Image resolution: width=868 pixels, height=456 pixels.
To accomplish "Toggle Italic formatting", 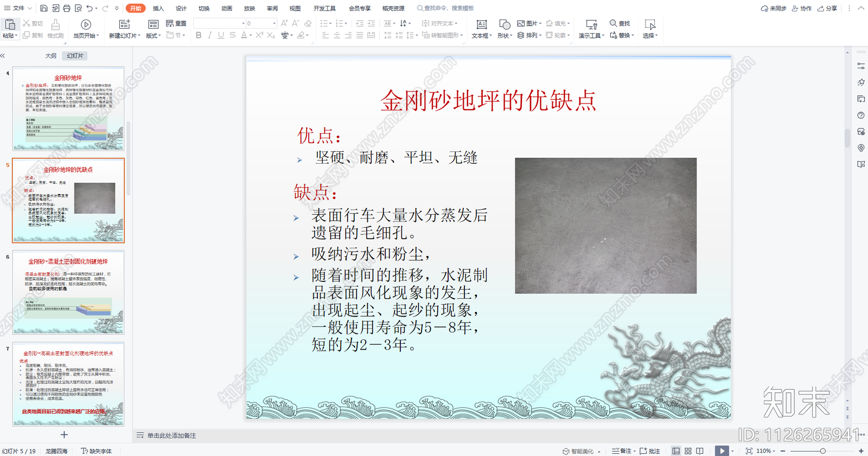I will 210,35.
